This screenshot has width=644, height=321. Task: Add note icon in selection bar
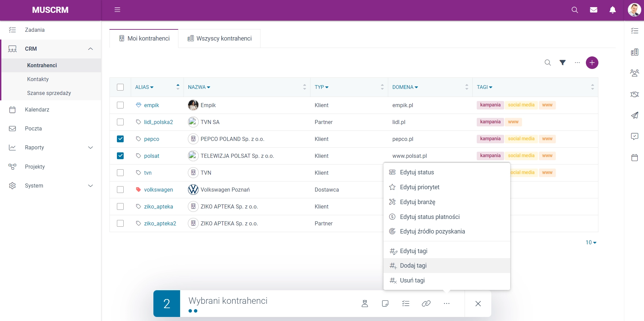tap(385, 303)
